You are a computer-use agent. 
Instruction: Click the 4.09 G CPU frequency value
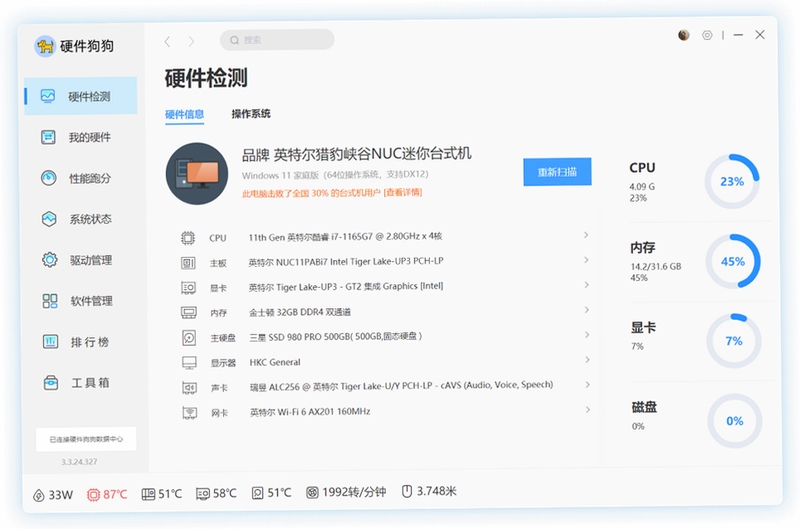(x=642, y=187)
